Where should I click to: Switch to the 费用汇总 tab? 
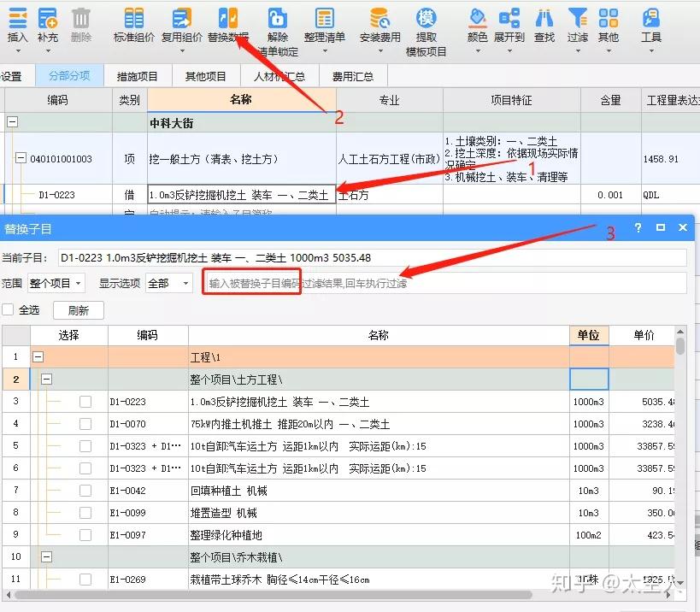[x=353, y=76]
